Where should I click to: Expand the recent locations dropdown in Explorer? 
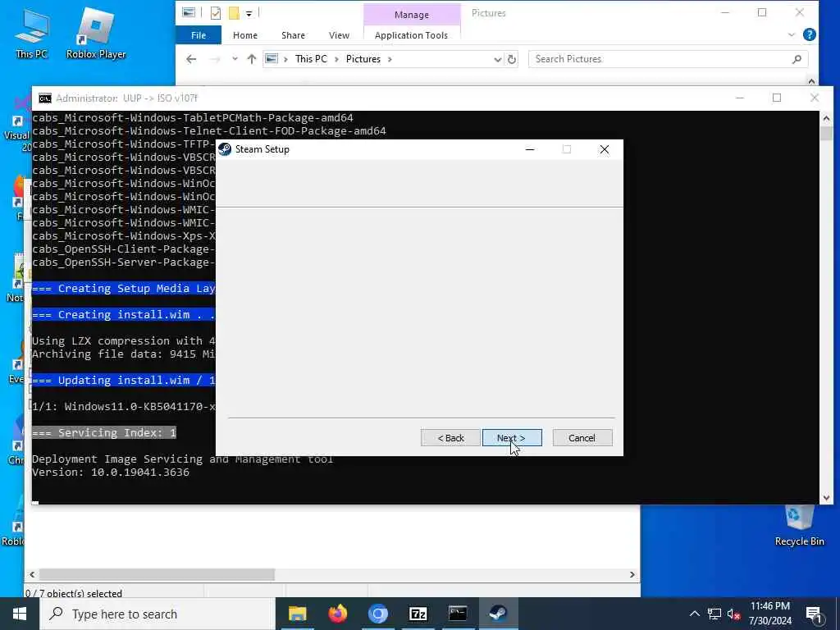(235, 59)
